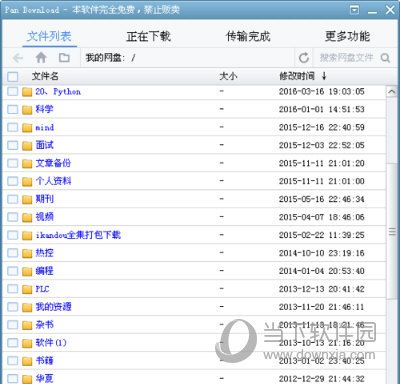
Task: Open the 我的资源 folder link
Action: click(53, 307)
